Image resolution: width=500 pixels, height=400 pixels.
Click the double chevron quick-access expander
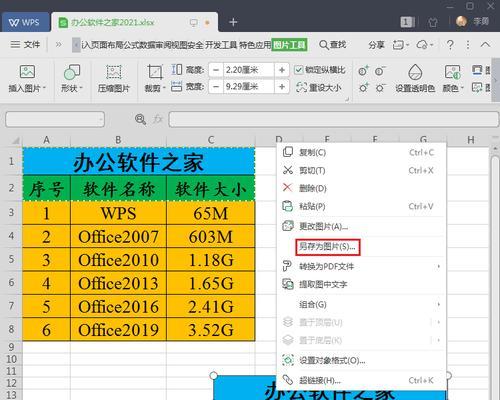pos(58,44)
